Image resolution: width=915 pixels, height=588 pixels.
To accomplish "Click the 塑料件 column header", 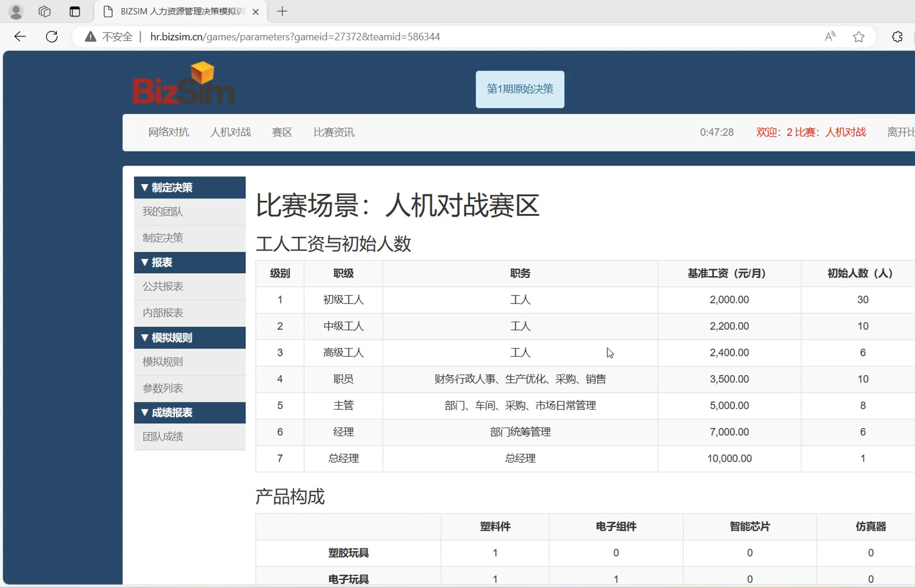I will (495, 526).
